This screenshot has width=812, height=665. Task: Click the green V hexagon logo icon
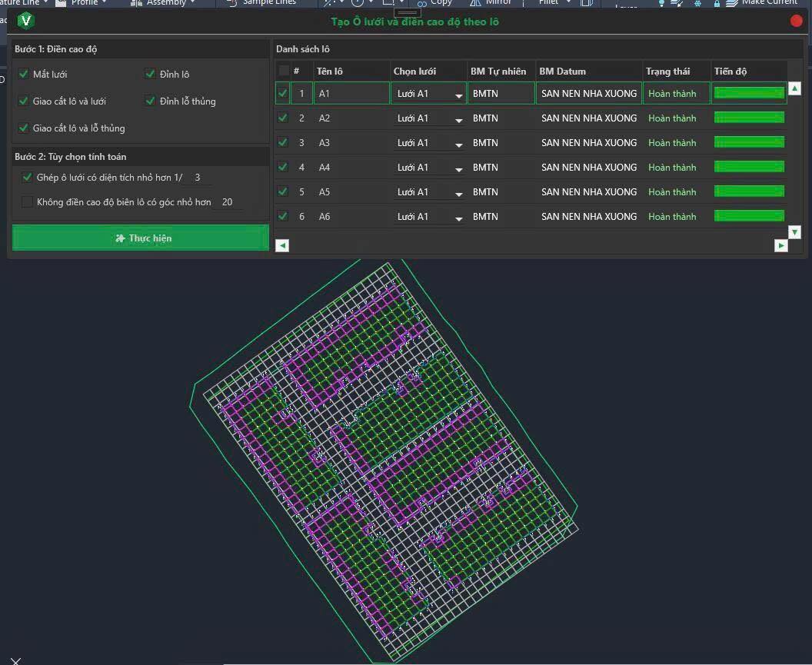(x=25, y=21)
